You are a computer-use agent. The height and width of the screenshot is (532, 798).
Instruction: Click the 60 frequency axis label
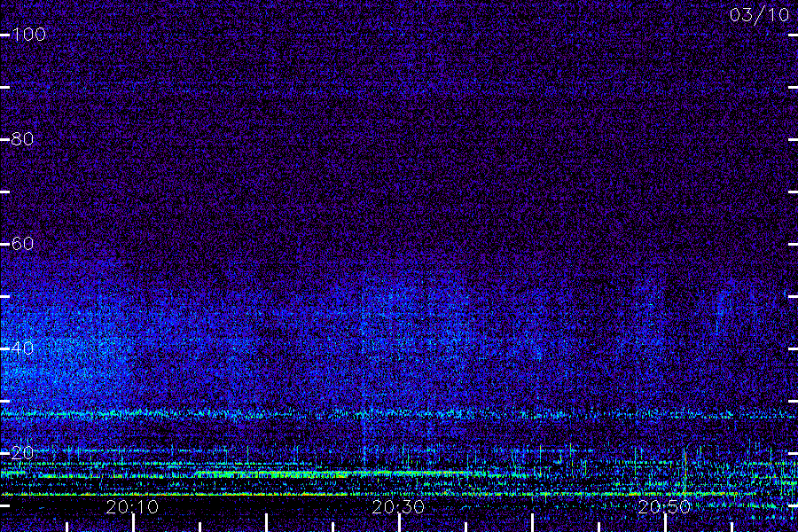tap(22, 243)
